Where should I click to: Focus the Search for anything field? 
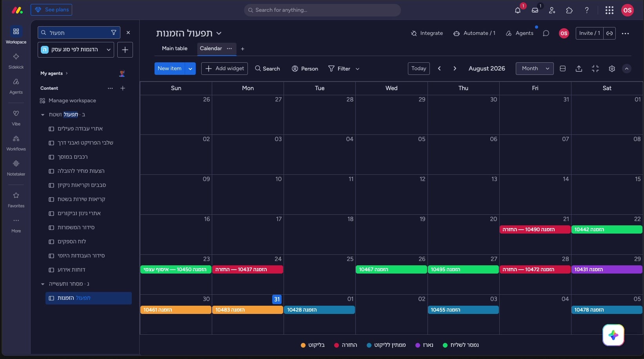(x=322, y=10)
